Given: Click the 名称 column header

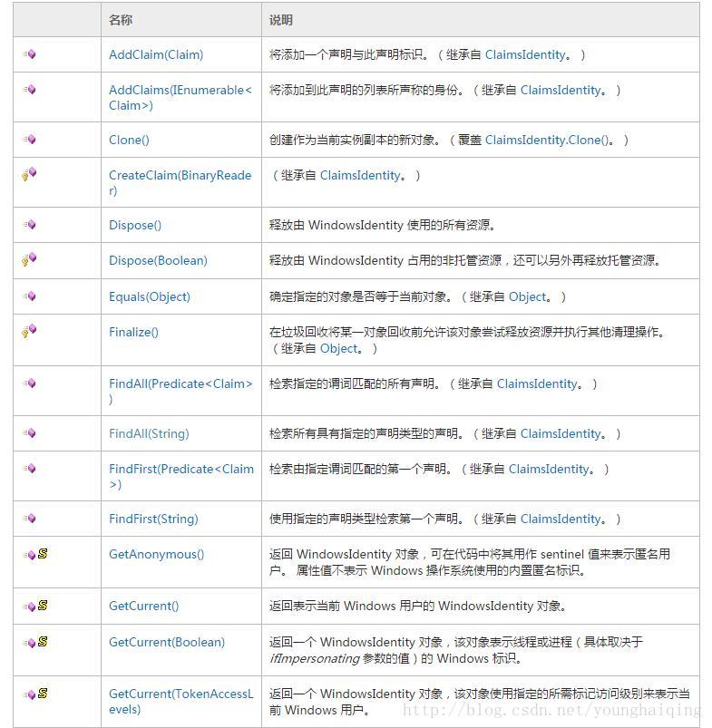Looking at the screenshot, I should point(121,20).
